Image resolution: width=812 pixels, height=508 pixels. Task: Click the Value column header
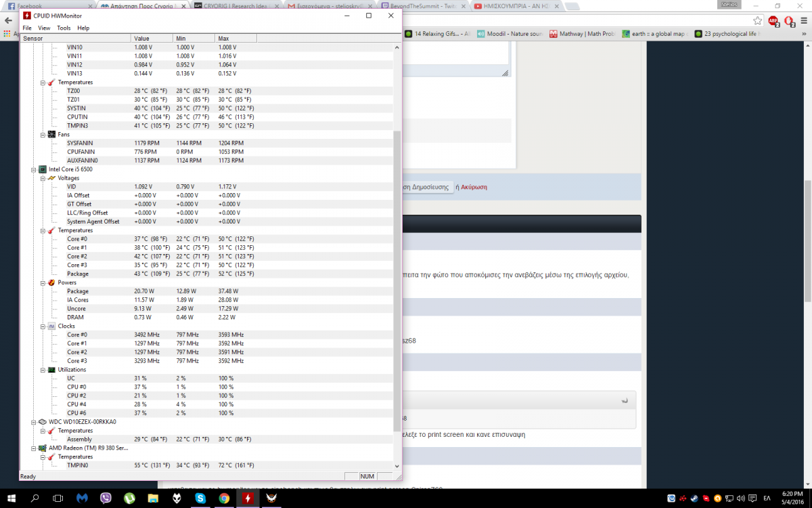(152, 39)
